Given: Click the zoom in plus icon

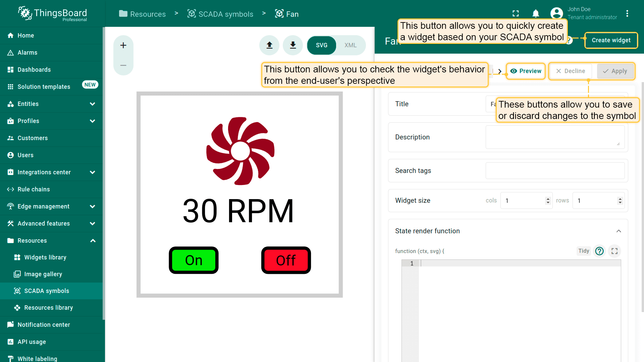Looking at the screenshot, I should point(123,45).
